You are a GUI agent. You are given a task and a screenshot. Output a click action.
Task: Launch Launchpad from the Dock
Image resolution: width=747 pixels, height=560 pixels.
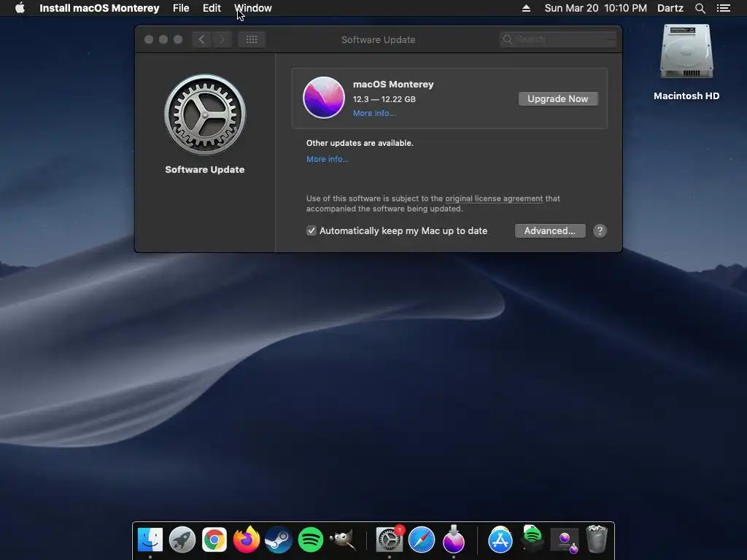(x=182, y=540)
